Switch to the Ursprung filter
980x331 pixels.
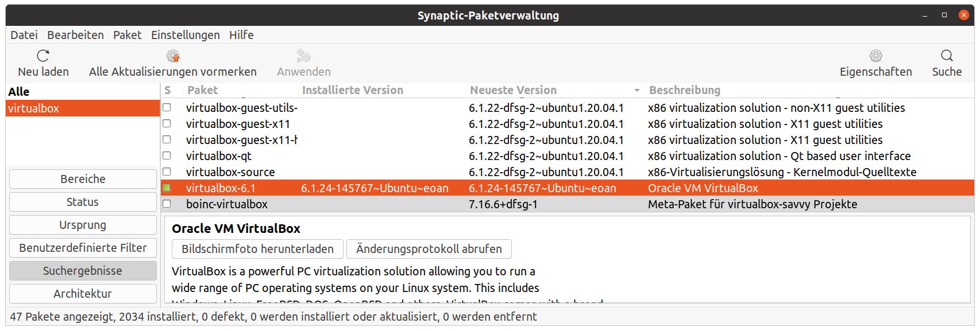[x=83, y=225]
